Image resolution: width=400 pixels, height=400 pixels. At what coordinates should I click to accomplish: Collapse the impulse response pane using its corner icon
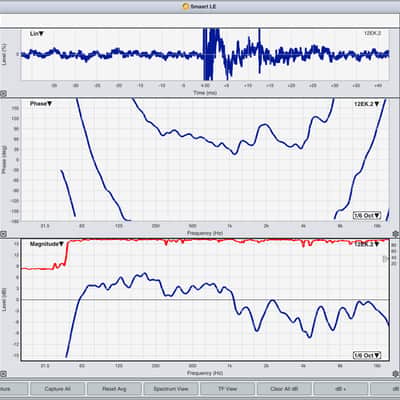2,94
